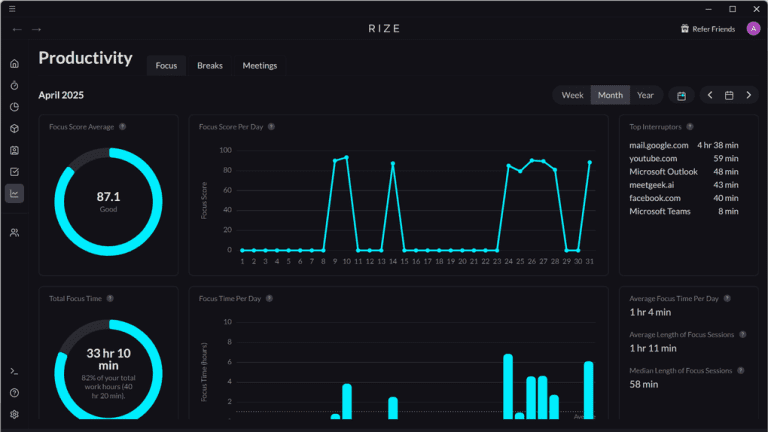Open the checkbox tasks sidebar icon
The image size is (768, 432).
[x=14, y=172]
